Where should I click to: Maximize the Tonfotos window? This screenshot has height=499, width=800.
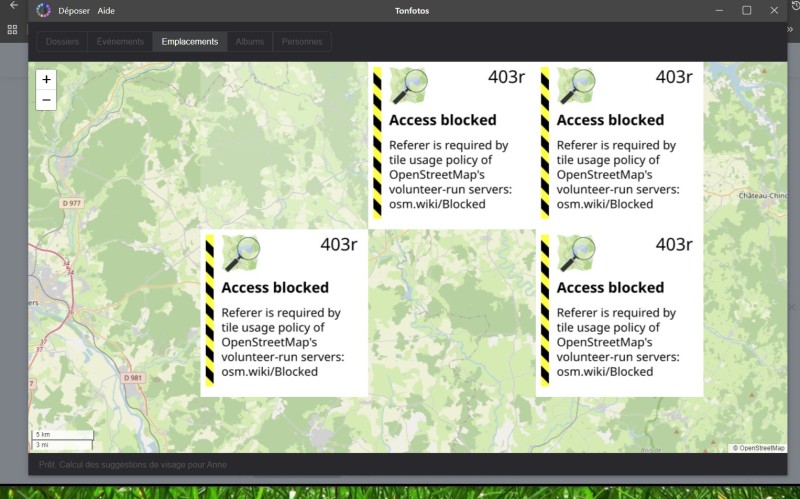tap(746, 10)
